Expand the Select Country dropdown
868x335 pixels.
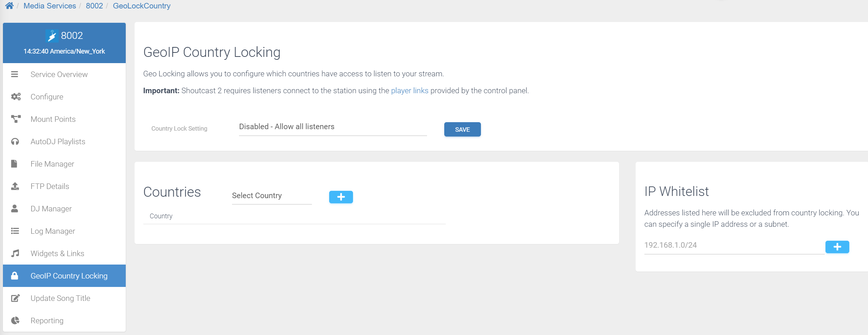[272, 196]
